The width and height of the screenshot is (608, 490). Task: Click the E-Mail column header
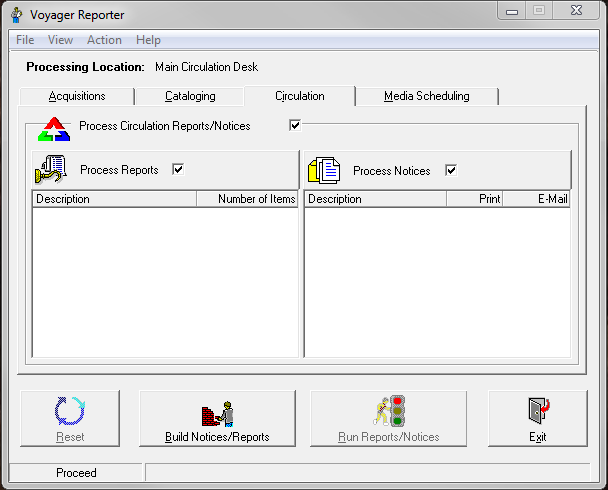pyautogui.click(x=552, y=199)
